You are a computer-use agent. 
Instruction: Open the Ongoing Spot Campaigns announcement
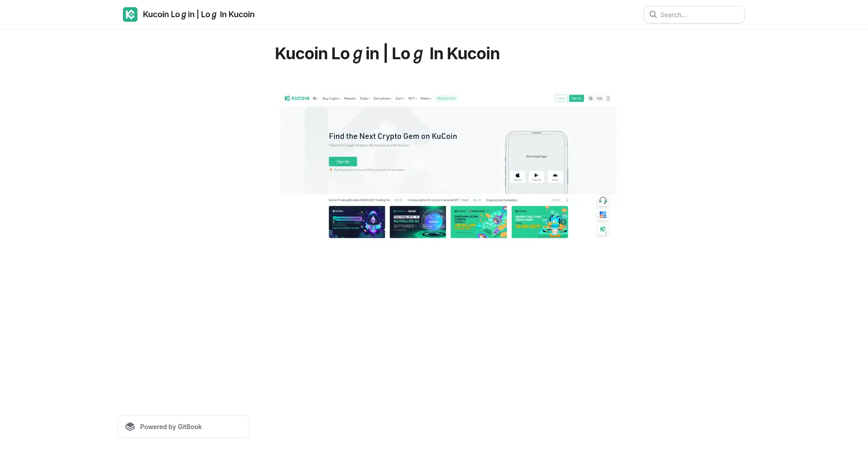click(x=502, y=200)
